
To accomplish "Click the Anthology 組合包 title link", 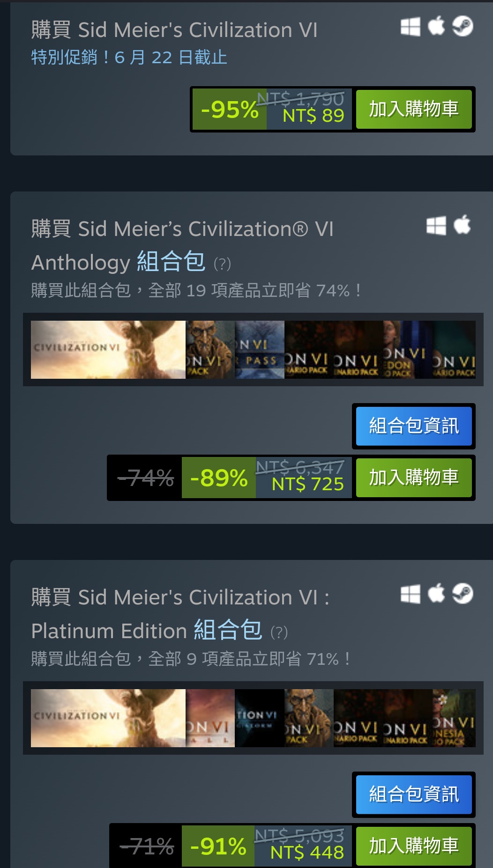I will tap(118, 262).
